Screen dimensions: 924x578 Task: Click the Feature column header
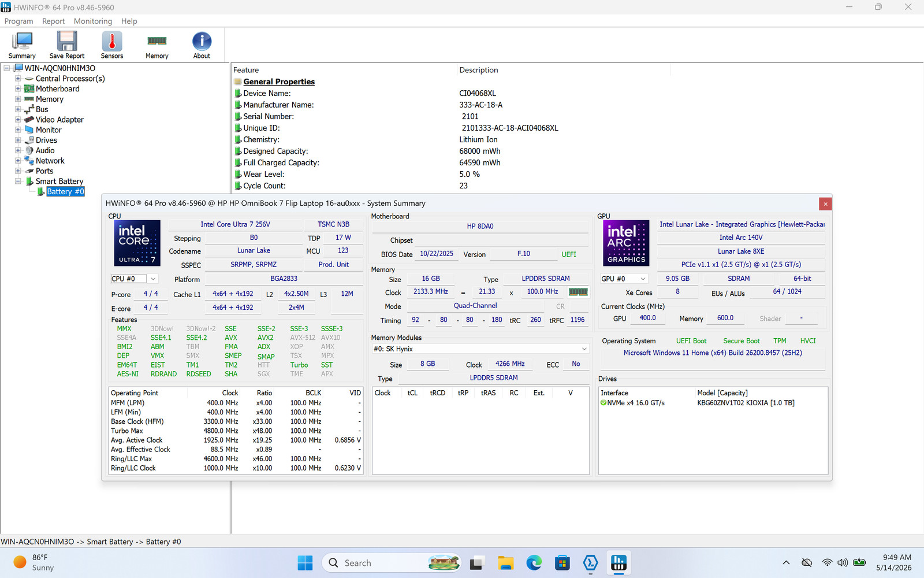pos(246,70)
